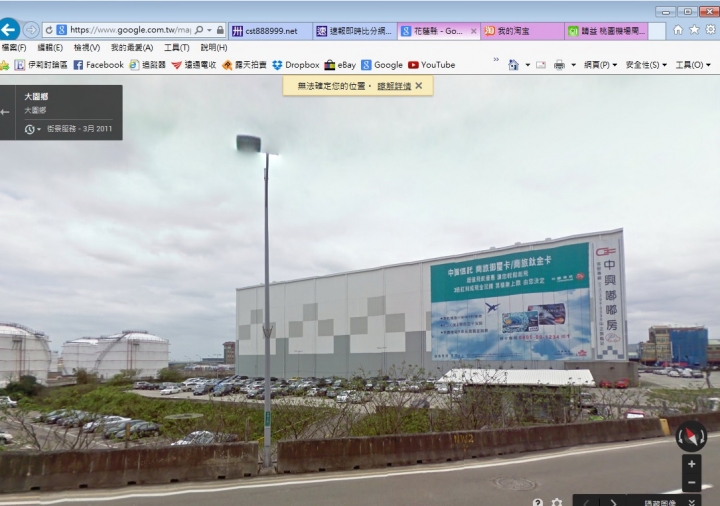Screen dimensions: 720x506
Task: Click the browser forward arrow button
Action: pos(31,30)
